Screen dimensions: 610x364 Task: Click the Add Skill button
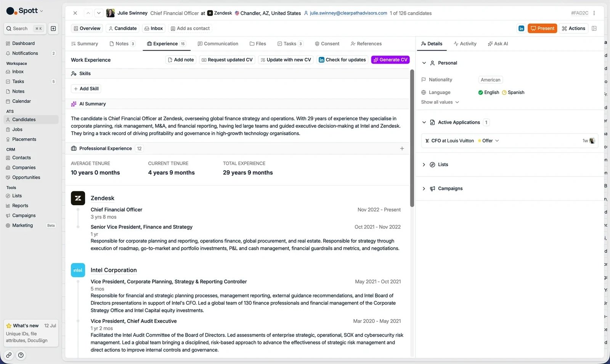click(x=86, y=89)
